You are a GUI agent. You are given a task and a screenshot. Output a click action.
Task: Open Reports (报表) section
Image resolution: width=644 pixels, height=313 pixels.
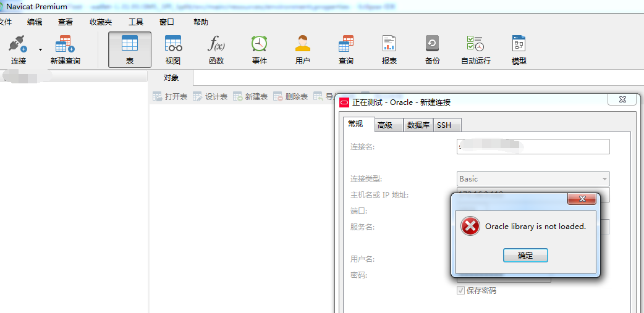coord(389,49)
